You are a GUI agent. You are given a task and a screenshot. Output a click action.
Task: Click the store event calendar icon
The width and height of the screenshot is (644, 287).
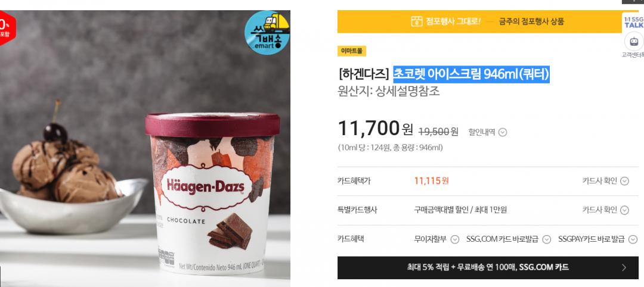[x=416, y=21]
